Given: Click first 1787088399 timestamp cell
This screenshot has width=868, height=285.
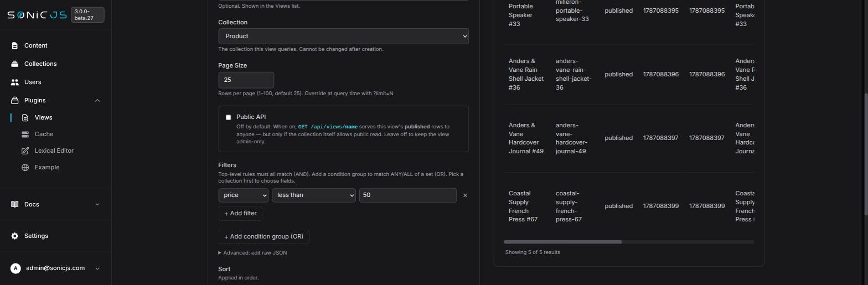Looking at the screenshot, I should click(660, 206).
